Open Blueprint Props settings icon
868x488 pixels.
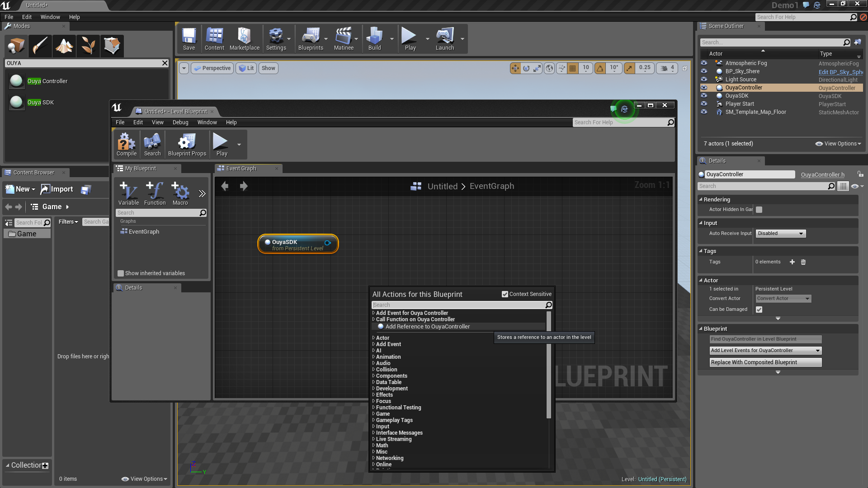pyautogui.click(x=187, y=142)
